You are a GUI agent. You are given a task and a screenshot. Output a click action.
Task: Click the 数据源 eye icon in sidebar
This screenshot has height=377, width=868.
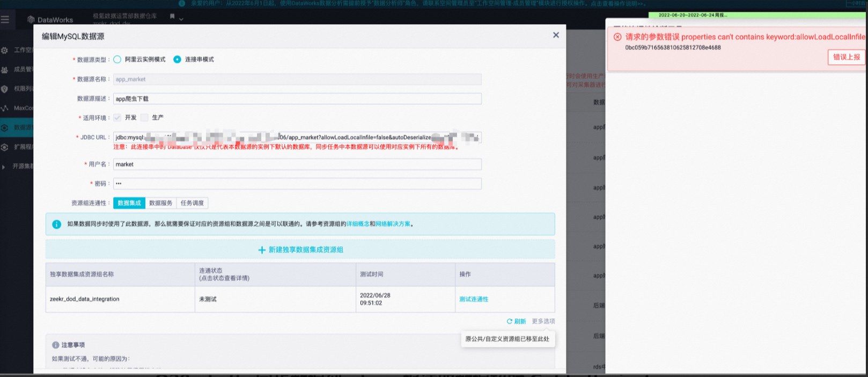tap(5, 128)
